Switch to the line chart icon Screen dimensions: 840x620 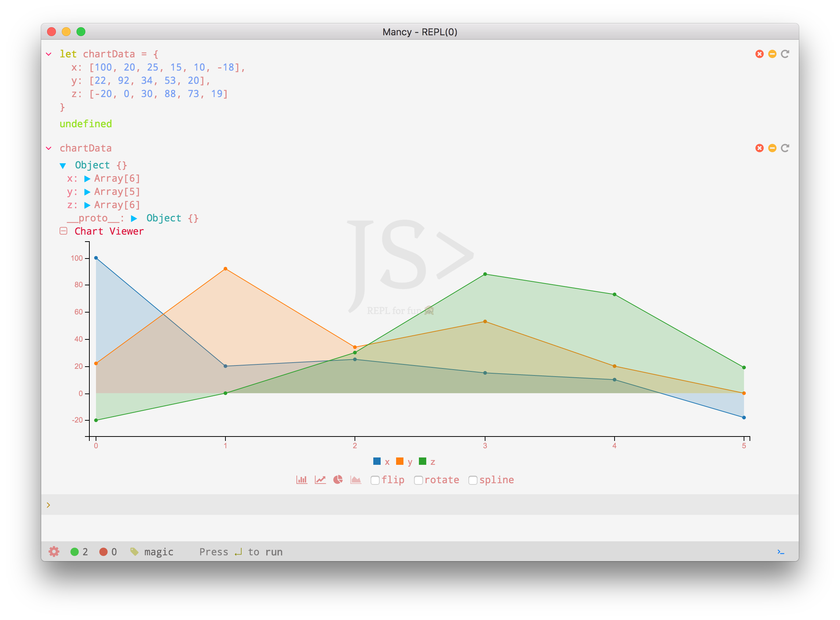tap(320, 480)
